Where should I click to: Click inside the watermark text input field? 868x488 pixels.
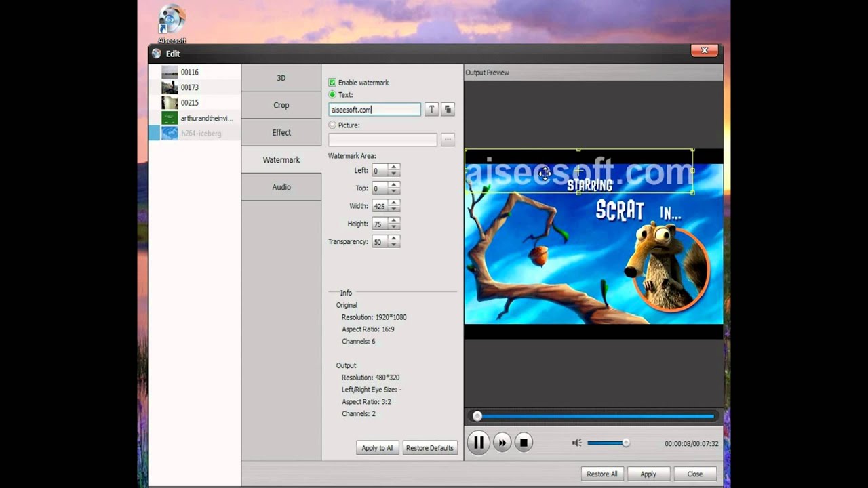[374, 110]
